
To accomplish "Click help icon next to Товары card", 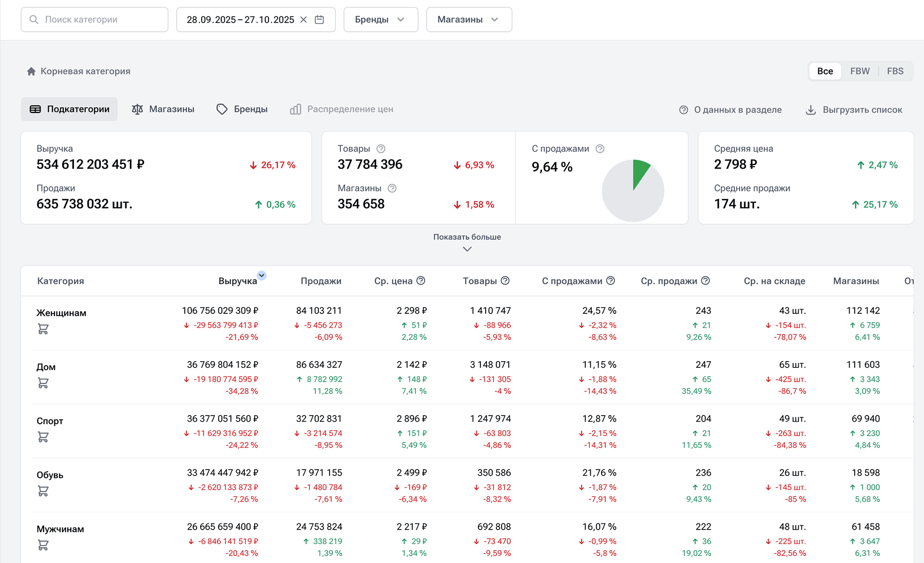I will [381, 149].
